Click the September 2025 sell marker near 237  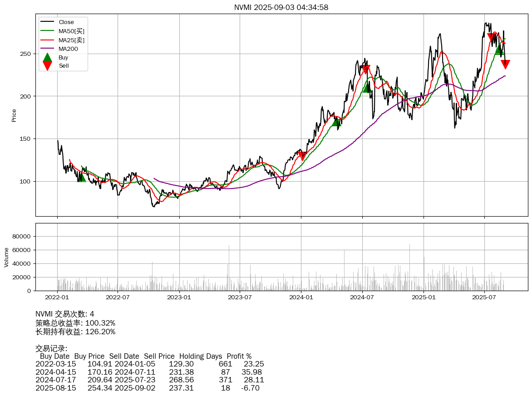tap(505, 64)
